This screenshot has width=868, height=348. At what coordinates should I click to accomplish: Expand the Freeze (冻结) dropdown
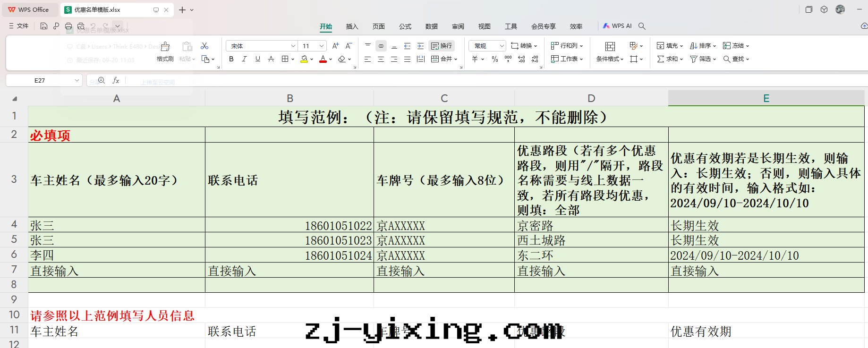(x=748, y=46)
